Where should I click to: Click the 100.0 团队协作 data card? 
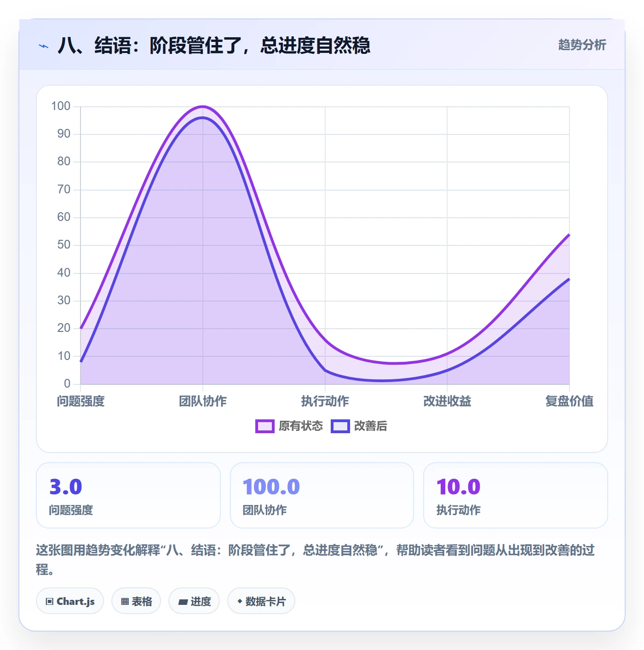(322, 495)
